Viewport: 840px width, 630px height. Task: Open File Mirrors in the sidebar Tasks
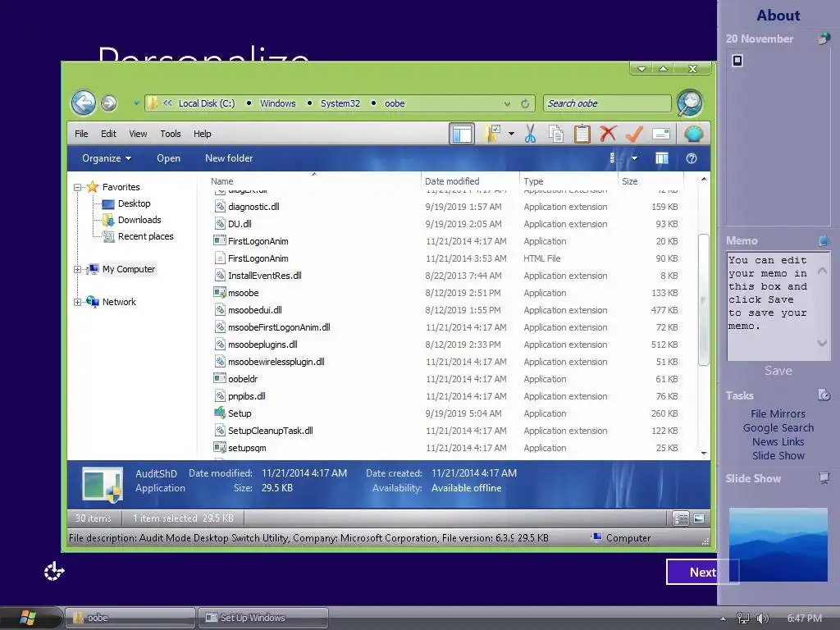point(778,413)
